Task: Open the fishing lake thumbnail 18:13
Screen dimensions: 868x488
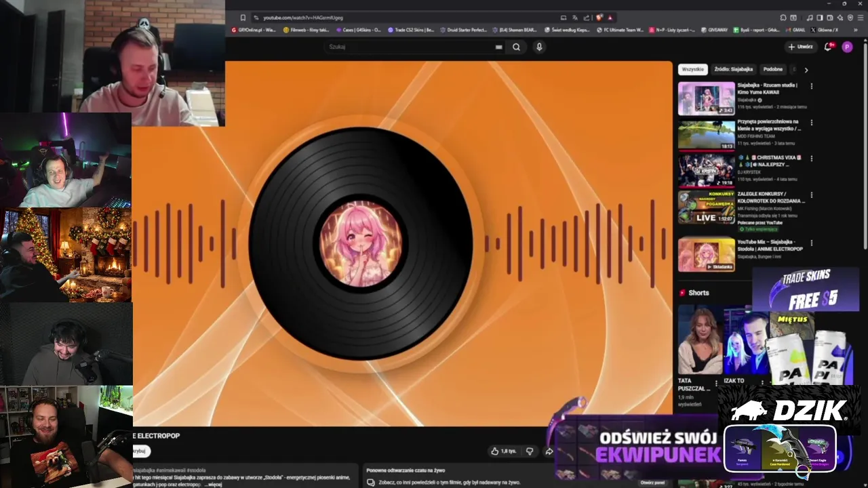Action: [x=706, y=135]
